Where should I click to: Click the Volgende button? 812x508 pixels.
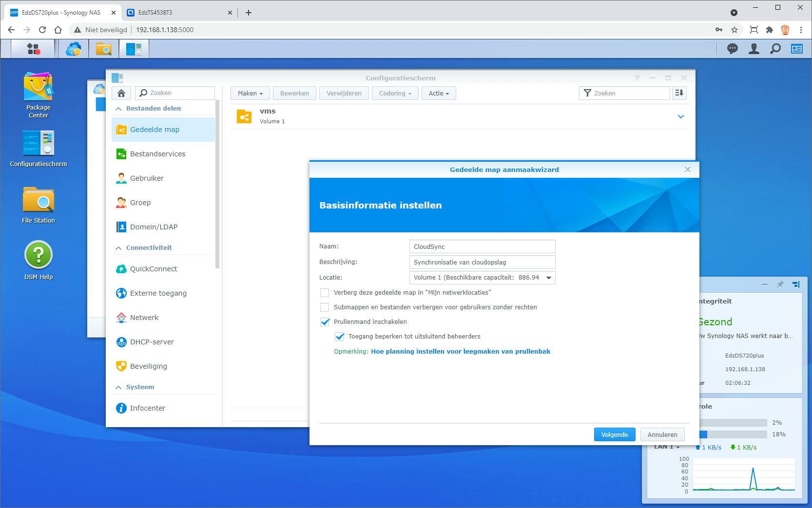click(x=615, y=434)
